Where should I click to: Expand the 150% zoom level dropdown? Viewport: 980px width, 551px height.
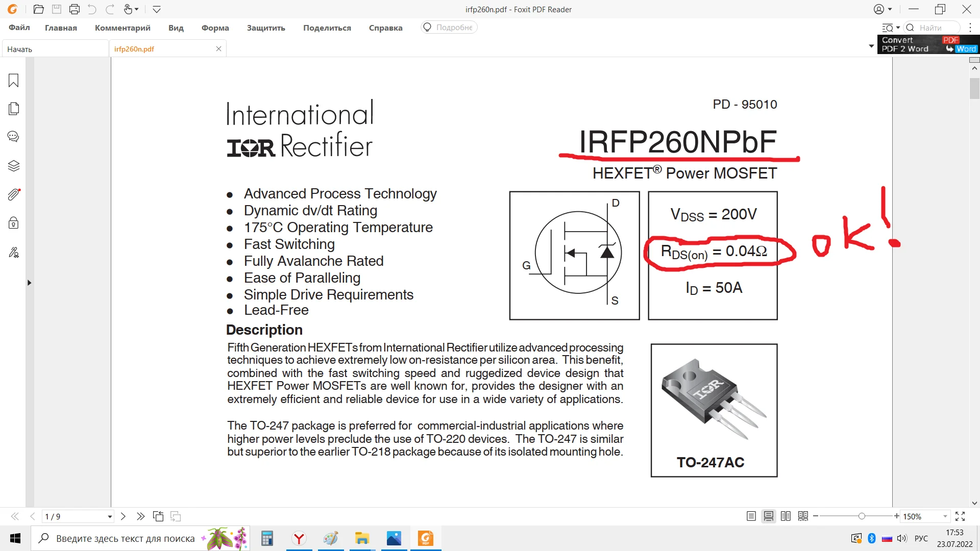945,516
